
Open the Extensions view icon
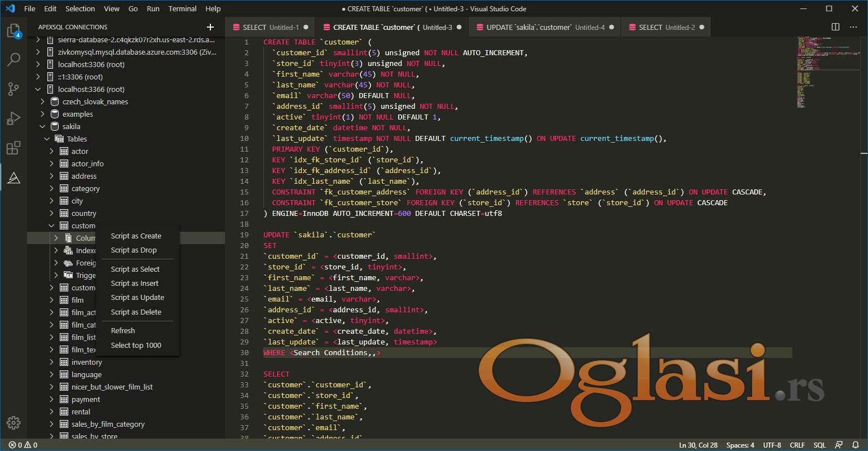point(14,149)
